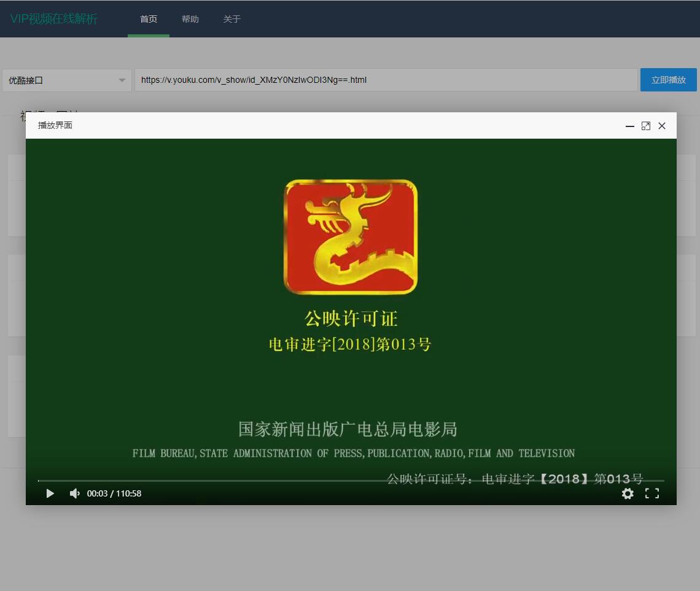Minimize the 播放界面 dialog

tap(629, 126)
